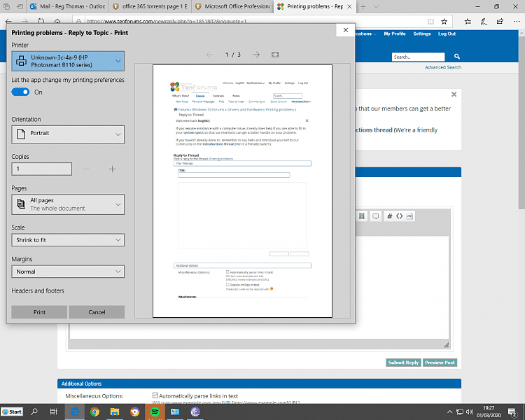
Task: Close the Print dialog with X
Action: (x=346, y=30)
